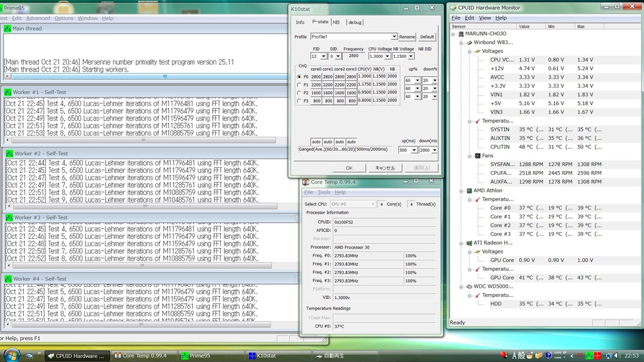Select the P0 radio button in K10stat
The width and height of the screenshot is (644, 362).
point(299,77)
